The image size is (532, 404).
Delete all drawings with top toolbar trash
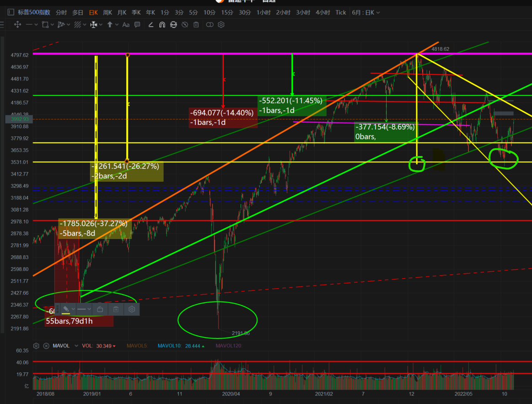pyautogui.click(x=196, y=25)
